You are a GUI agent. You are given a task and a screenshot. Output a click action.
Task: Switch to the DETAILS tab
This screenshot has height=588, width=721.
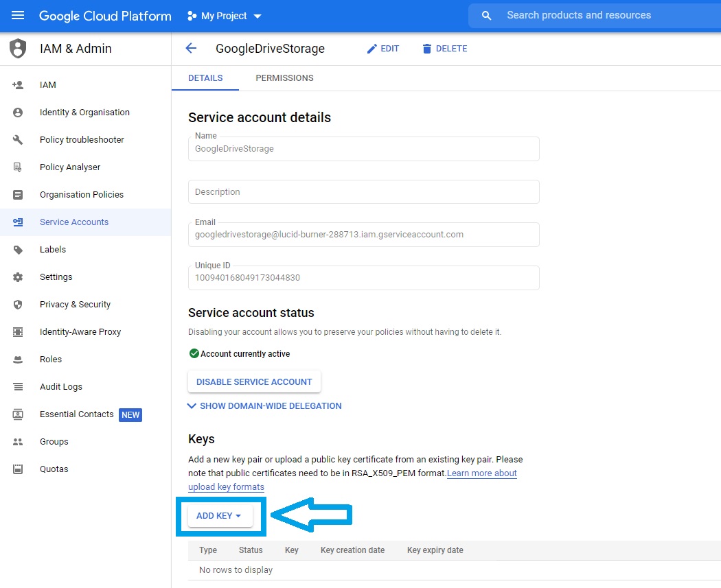click(205, 78)
